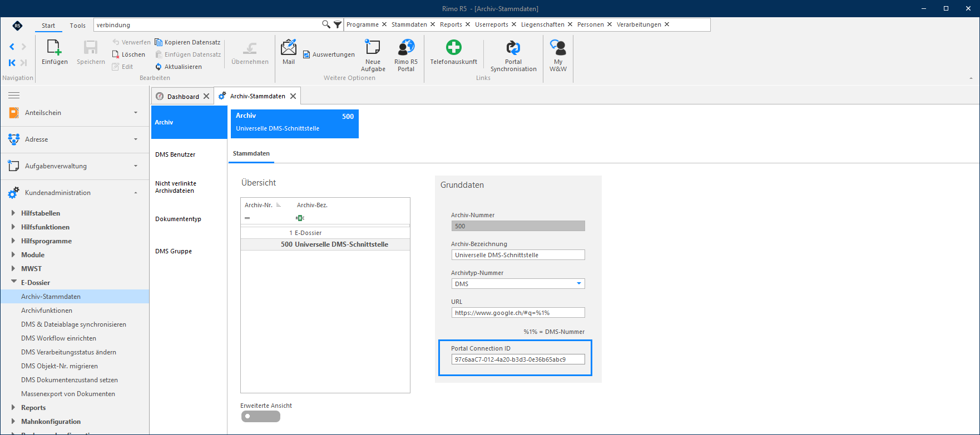Collapse the E-Dossier tree node

tap(13, 282)
